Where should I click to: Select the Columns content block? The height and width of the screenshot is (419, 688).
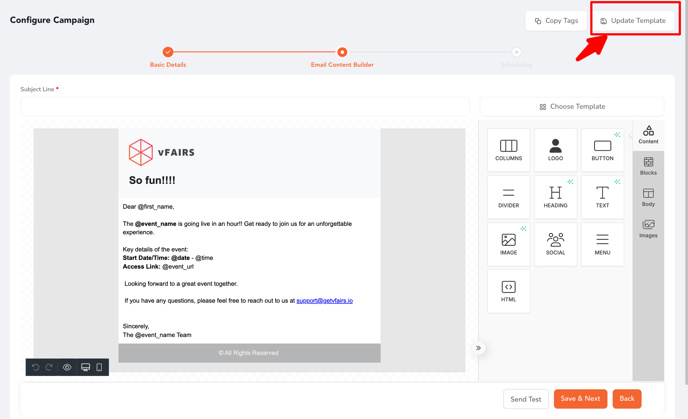click(508, 150)
